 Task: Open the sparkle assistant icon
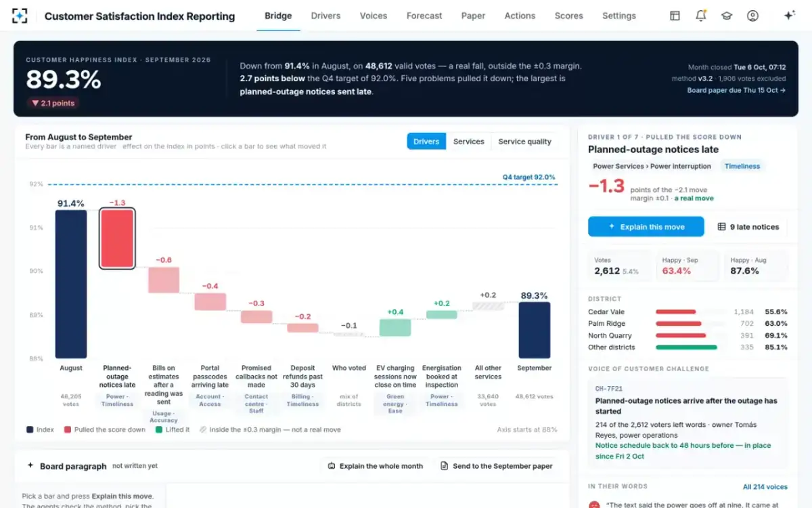[x=789, y=16]
